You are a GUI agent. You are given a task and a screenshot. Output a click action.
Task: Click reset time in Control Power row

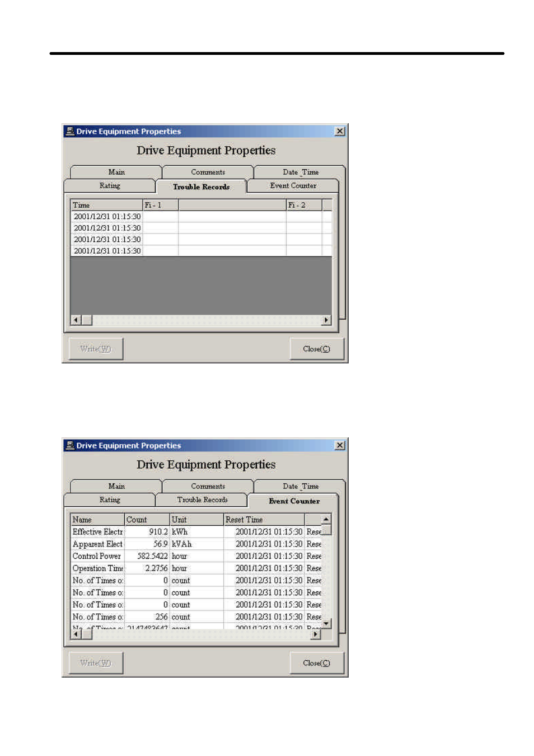(x=264, y=556)
